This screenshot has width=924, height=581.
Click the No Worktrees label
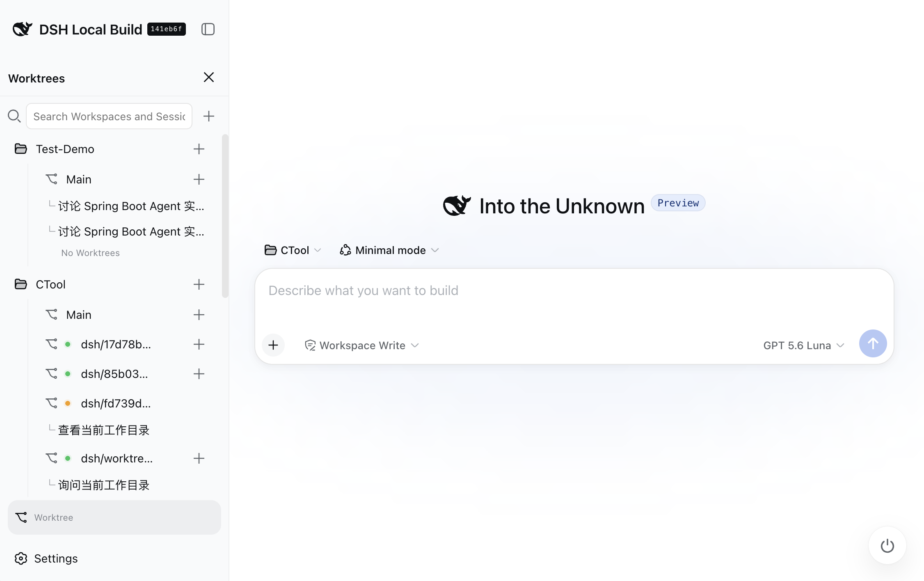pos(91,253)
